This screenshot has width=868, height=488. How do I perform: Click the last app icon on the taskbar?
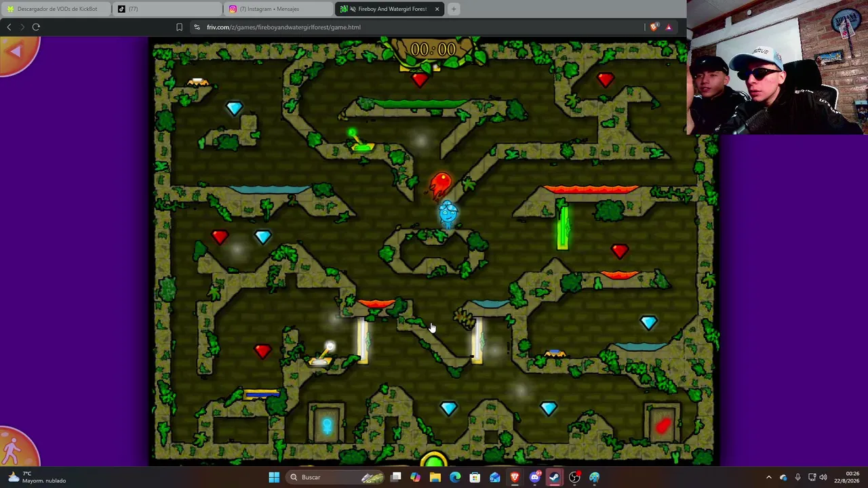[x=594, y=477]
